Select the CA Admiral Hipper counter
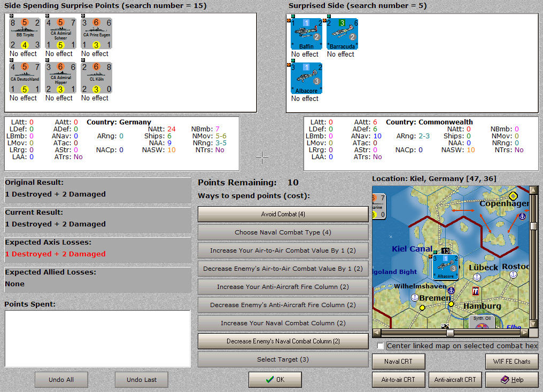Viewport: 543px width, 392px height. point(60,78)
